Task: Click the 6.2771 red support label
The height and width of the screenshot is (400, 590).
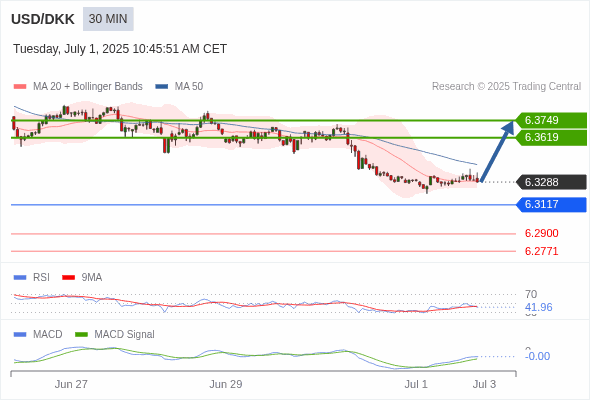Action: pos(541,251)
